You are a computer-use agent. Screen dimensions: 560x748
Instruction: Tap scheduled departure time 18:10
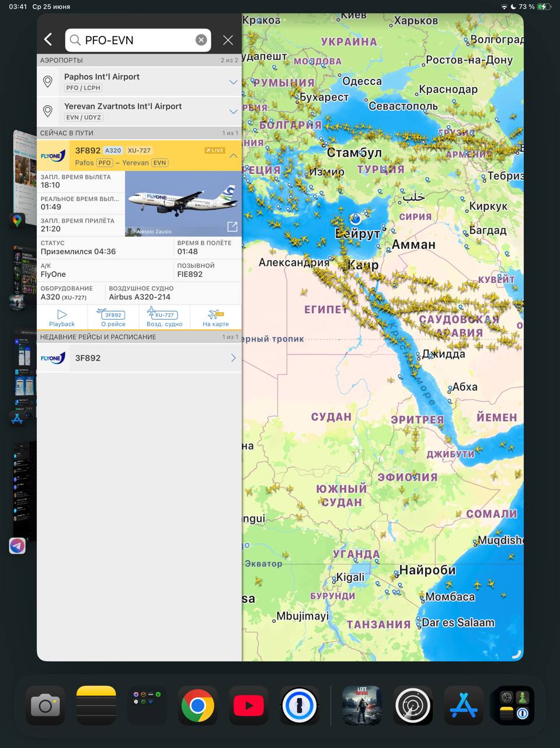coord(50,185)
